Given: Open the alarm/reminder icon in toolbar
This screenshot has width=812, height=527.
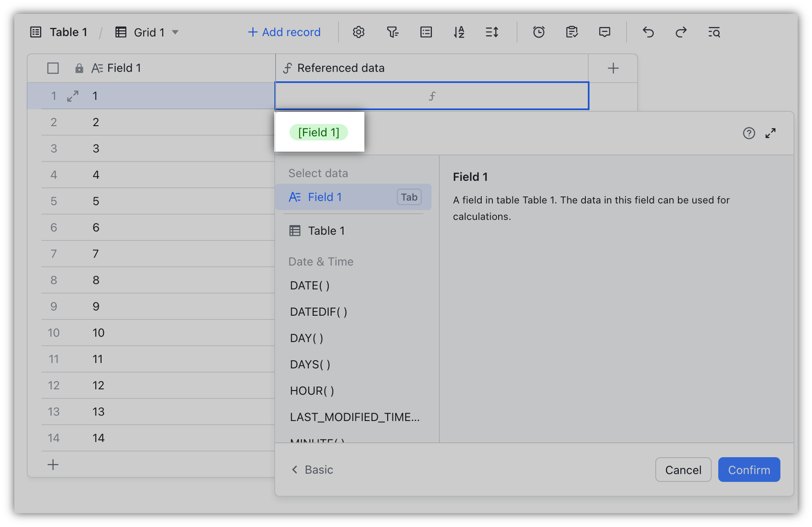Looking at the screenshot, I should tap(539, 32).
